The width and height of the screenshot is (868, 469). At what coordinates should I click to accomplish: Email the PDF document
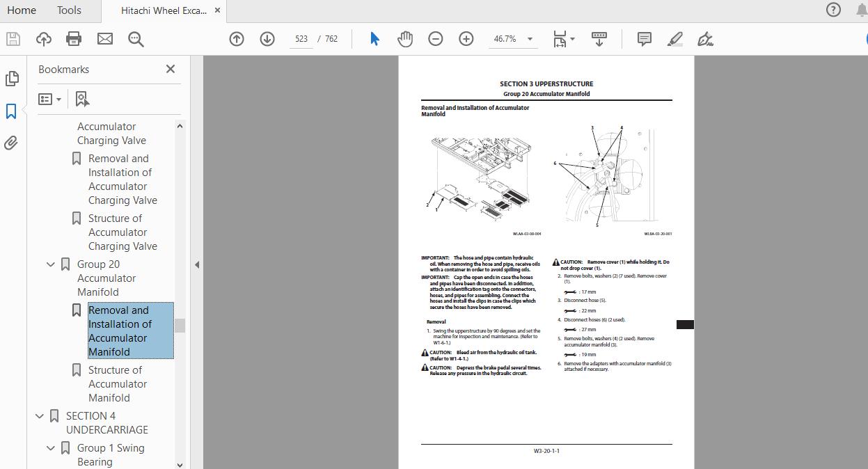coord(105,38)
